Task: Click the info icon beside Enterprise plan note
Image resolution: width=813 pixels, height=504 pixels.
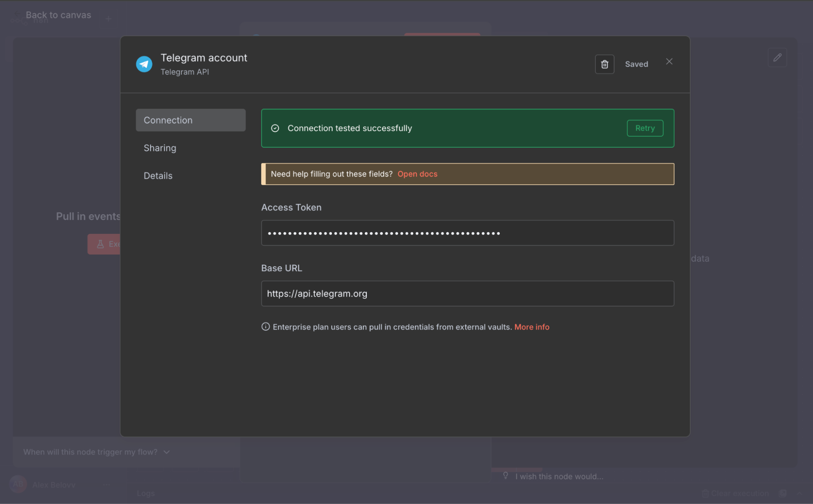Action: click(266, 327)
